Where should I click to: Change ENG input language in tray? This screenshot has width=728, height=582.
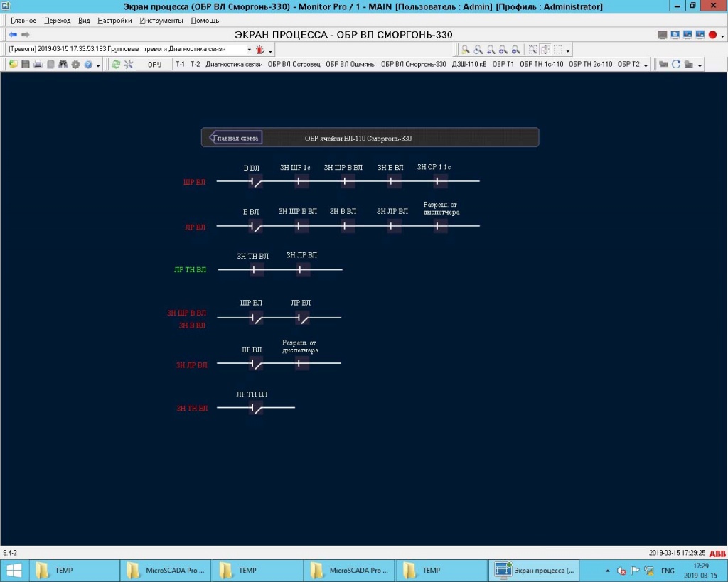[668, 571]
